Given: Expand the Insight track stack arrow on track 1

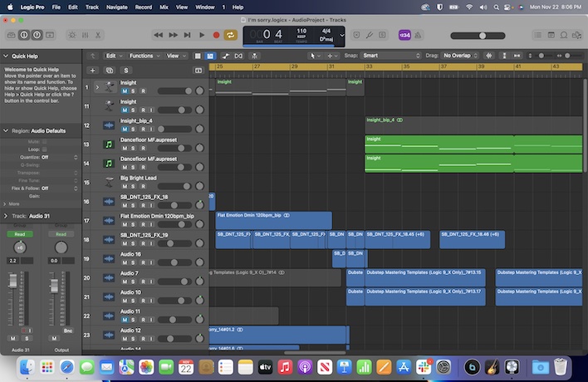Looking at the screenshot, I should tap(97, 87).
